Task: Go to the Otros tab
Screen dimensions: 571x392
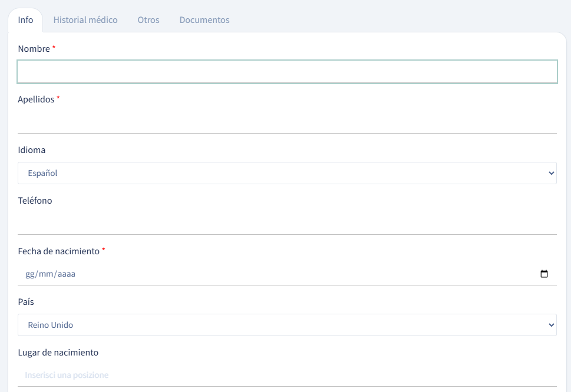Action: point(148,20)
